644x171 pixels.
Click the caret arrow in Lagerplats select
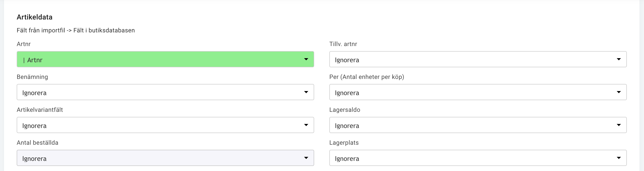pyautogui.click(x=619, y=158)
